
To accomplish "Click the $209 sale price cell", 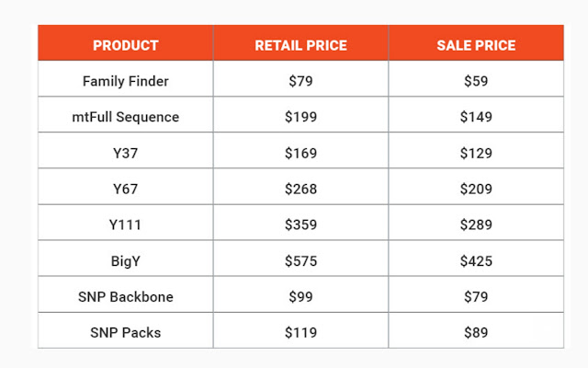I will coord(476,189).
